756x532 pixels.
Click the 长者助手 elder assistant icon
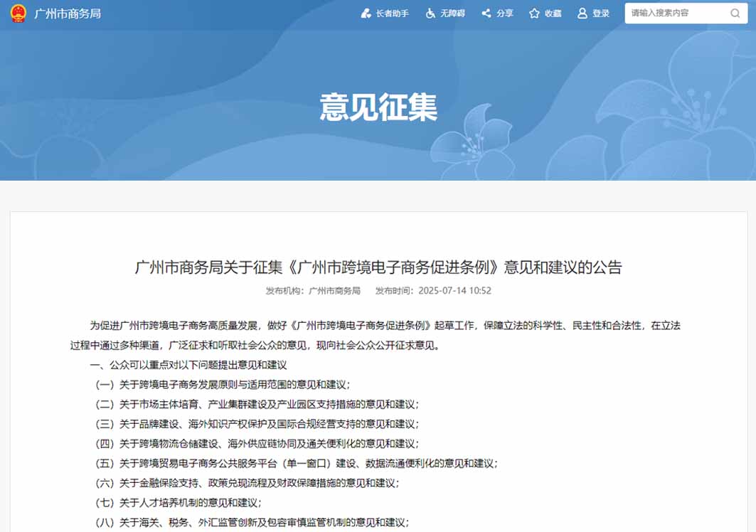[x=366, y=14]
